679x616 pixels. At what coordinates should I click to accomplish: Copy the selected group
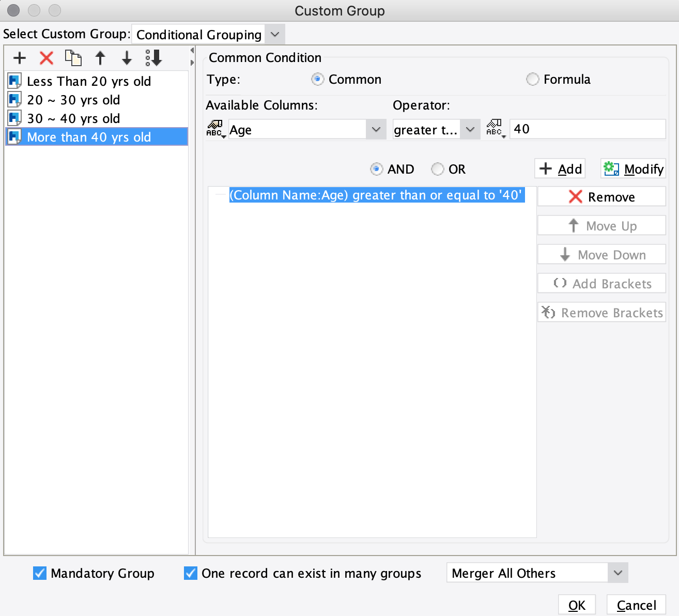coord(73,58)
